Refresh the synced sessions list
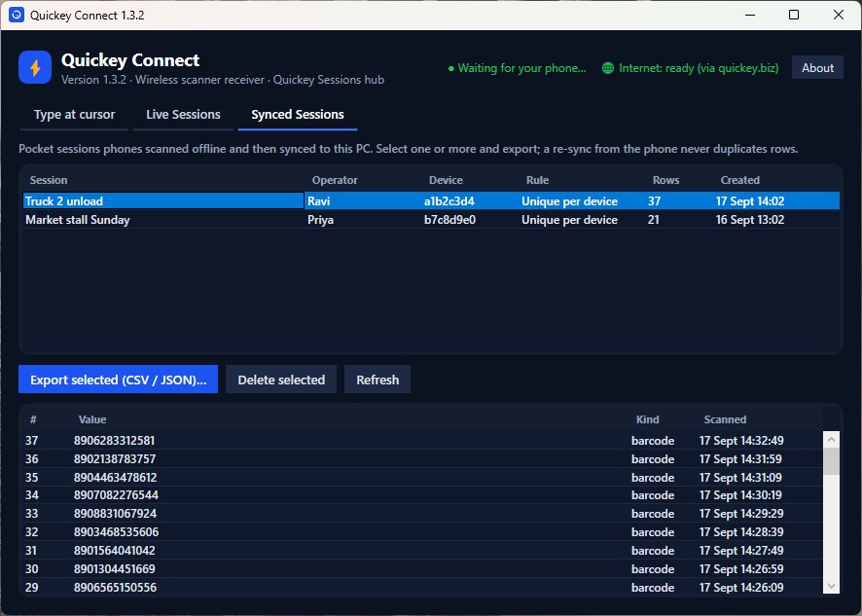The height and width of the screenshot is (616, 862). pyautogui.click(x=377, y=380)
